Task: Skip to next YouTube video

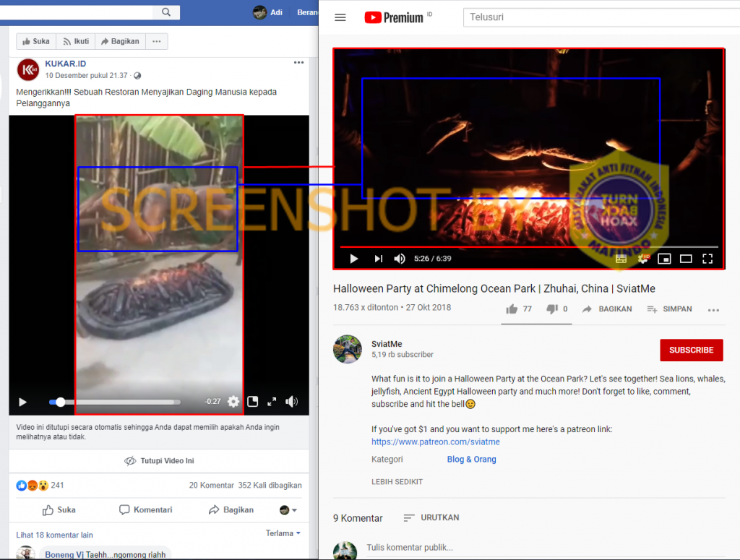Action: coord(379,259)
